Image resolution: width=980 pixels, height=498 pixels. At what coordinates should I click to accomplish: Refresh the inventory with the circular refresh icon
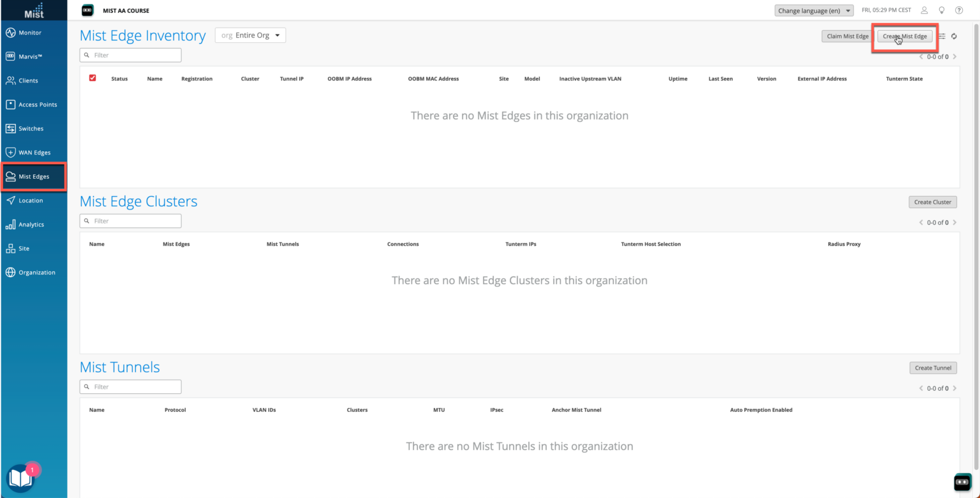(x=954, y=36)
